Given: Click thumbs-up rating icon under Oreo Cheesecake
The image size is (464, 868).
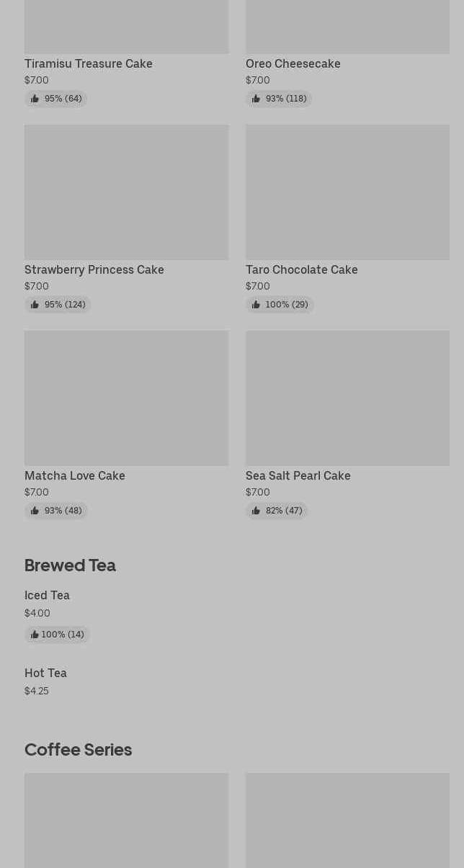Looking at the screenshot, I should [x=256, y=99].
